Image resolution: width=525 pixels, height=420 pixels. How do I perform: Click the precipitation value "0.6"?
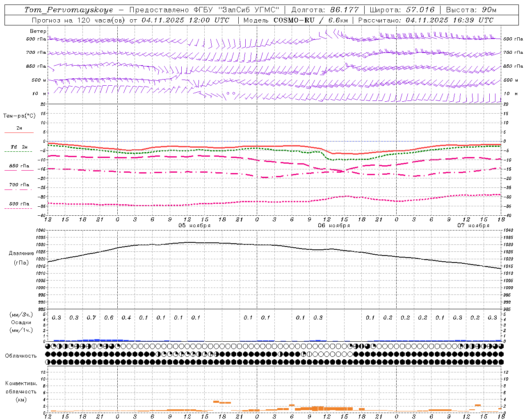coord(109,318)
